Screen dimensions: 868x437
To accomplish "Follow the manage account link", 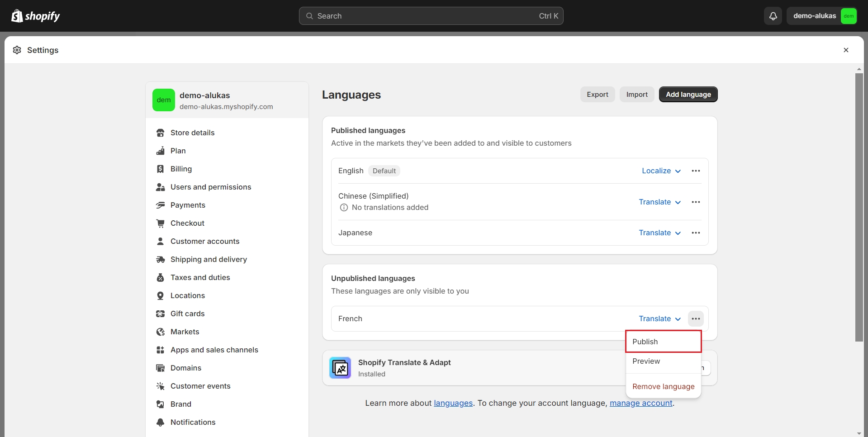I will pos(640,403).
